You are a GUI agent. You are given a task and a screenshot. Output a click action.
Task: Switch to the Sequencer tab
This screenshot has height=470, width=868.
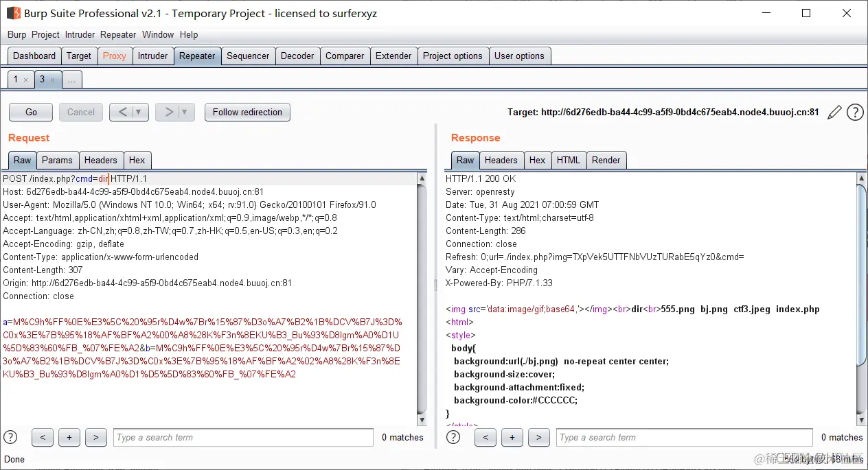tap(248, 56)
